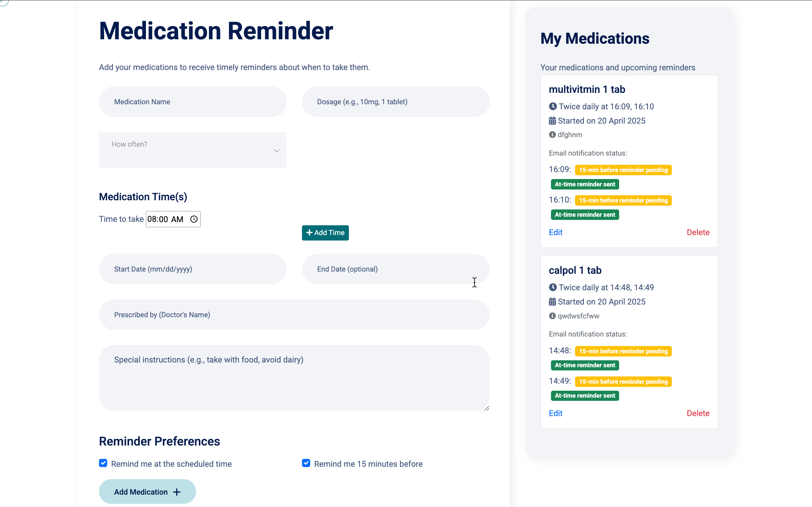Select the Medication Time(s) section heading
812x507 pixels.
[143, 196]
